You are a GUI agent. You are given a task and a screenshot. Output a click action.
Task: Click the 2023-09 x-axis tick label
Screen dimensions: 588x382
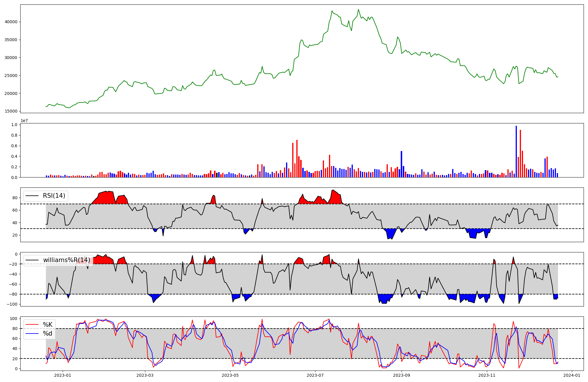(x=402, y=375)
